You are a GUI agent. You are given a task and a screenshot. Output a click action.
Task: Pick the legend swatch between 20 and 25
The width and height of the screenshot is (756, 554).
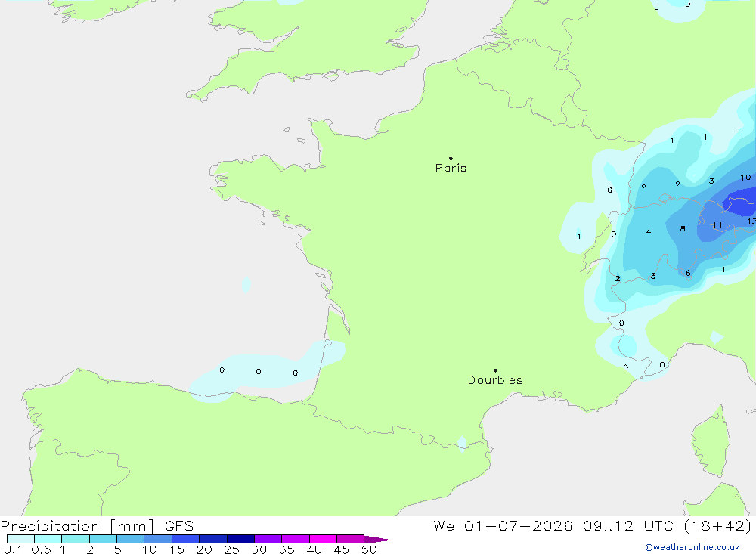212,539
